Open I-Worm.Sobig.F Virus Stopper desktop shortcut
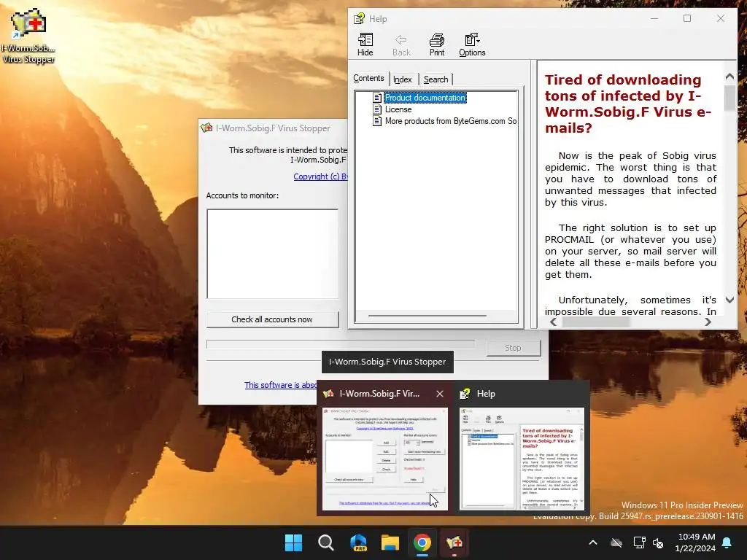This screenshot has width=747, height=560. click(28, 36)
